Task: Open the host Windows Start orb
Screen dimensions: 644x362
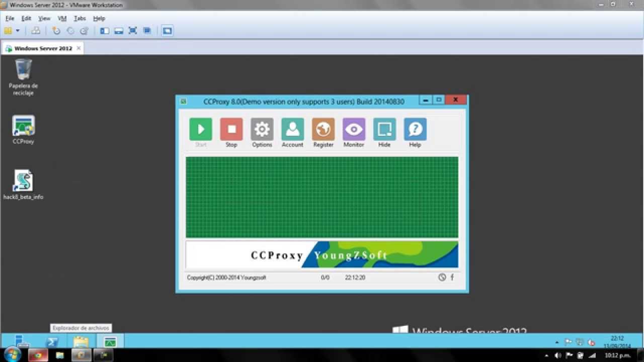Action: (13, 355)
